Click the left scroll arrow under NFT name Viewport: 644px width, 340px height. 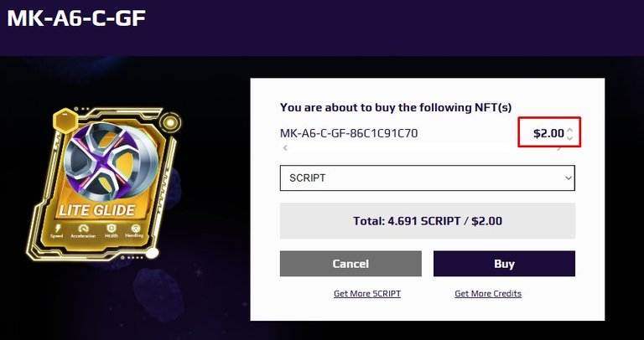click(x=285, y=148)
